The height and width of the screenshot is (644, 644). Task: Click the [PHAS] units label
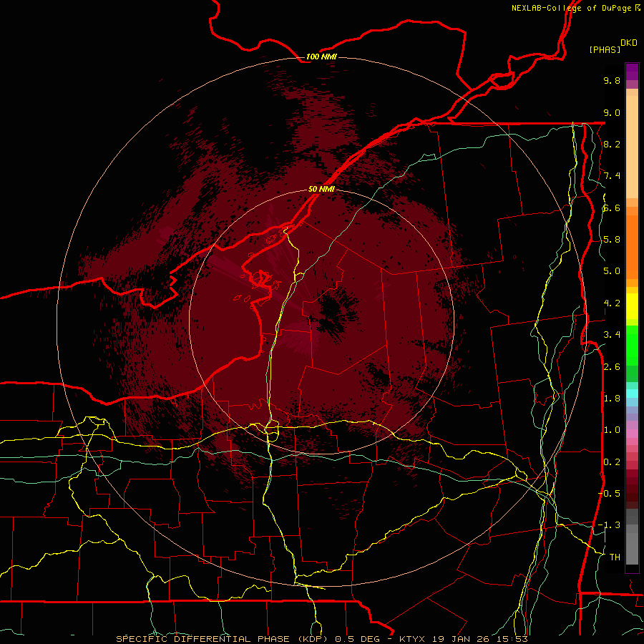(605, 49)
